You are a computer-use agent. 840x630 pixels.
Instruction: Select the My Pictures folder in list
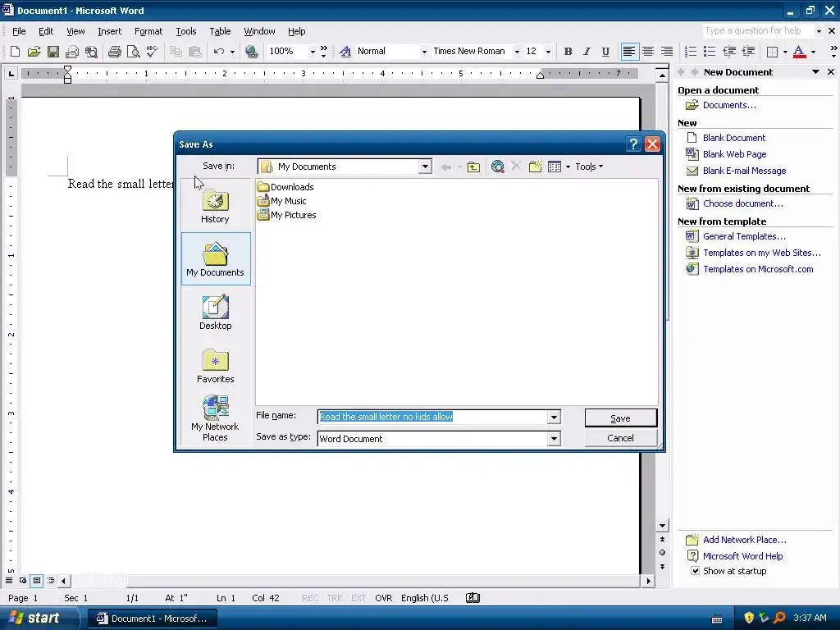point(286,215)
